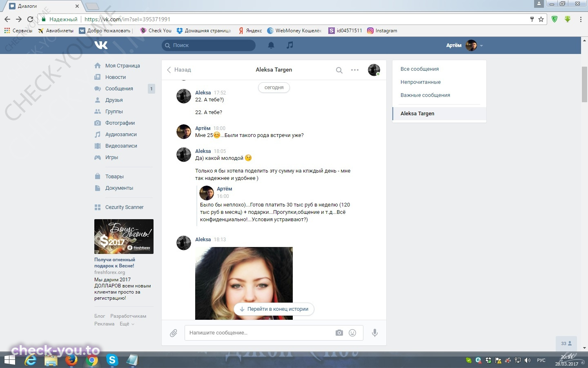Expand the Ещё footer menu
Viewport: 588px width, 368px height.
coord(127,324)
